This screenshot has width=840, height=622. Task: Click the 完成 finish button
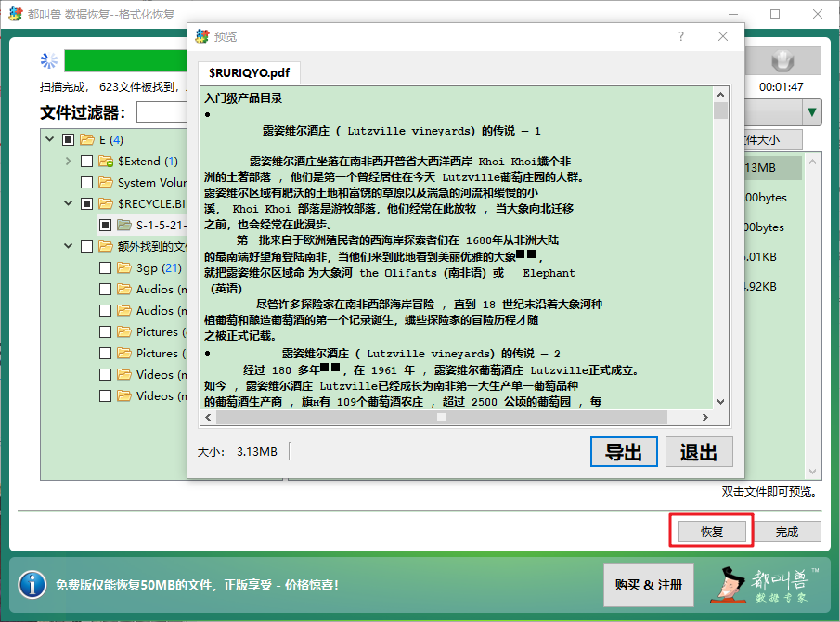tap(787, 531)
